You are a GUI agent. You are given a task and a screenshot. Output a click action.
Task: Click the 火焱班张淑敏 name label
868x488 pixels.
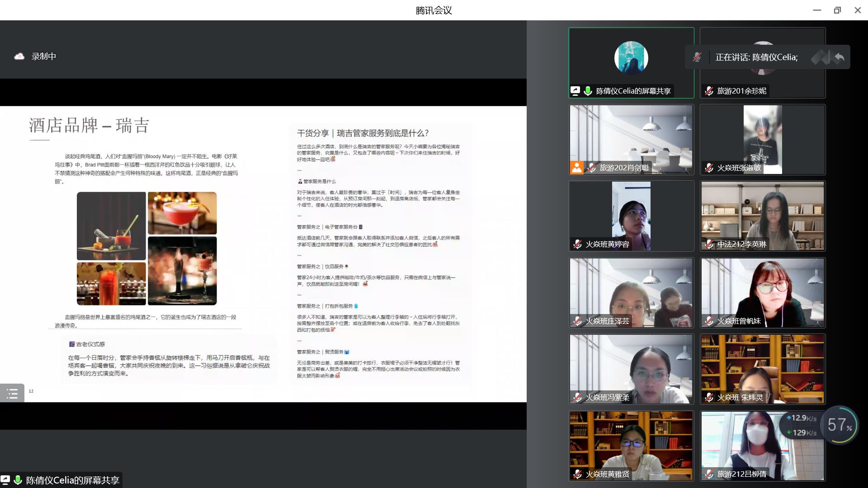pyautogui.click(x=739, y=168)
